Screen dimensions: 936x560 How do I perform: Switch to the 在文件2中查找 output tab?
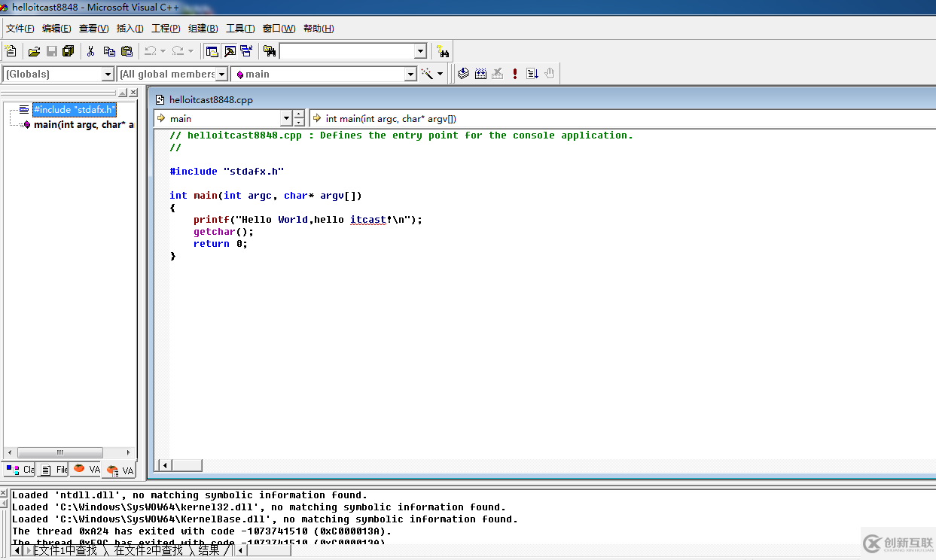(148, 550)
